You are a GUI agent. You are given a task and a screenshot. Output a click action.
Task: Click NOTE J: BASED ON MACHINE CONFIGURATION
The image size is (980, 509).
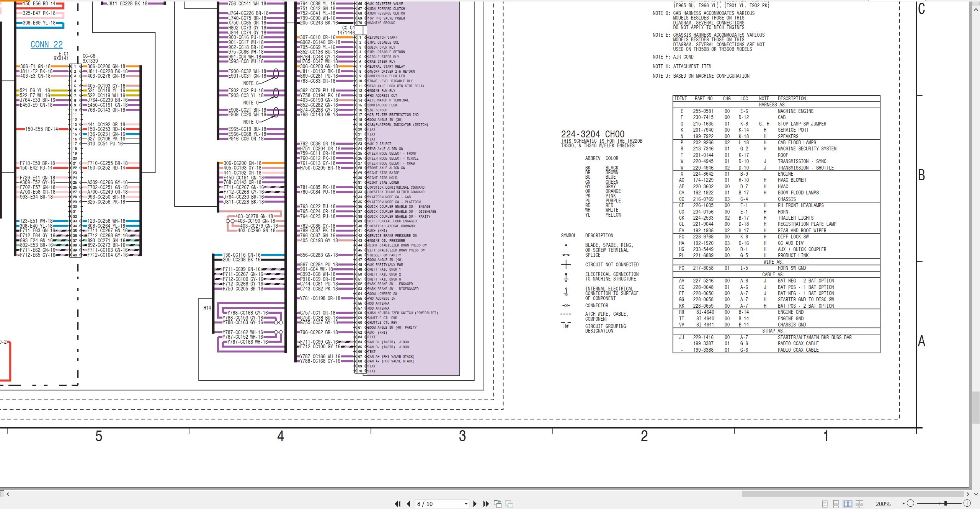[701, 76]
